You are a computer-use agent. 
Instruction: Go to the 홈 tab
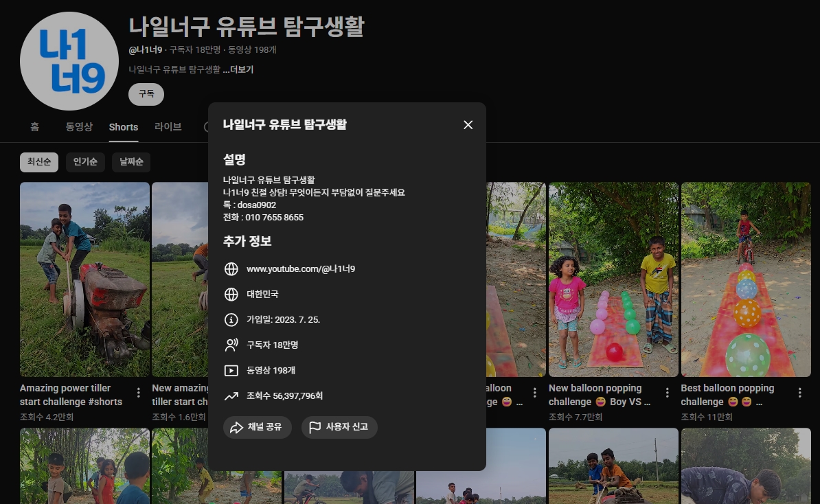pos(34,127)
